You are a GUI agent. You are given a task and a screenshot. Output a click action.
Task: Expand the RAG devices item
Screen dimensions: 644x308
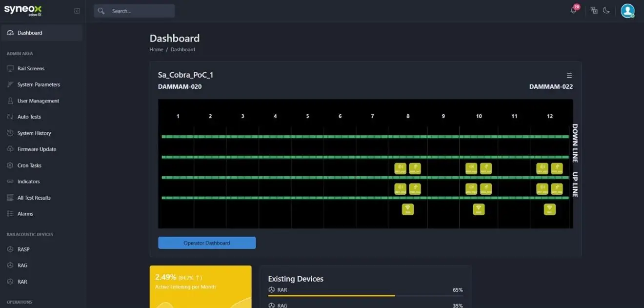tap(22, 266)
